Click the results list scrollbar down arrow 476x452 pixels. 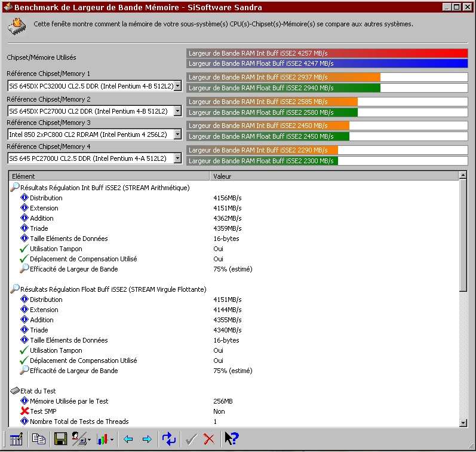[463, 423]
